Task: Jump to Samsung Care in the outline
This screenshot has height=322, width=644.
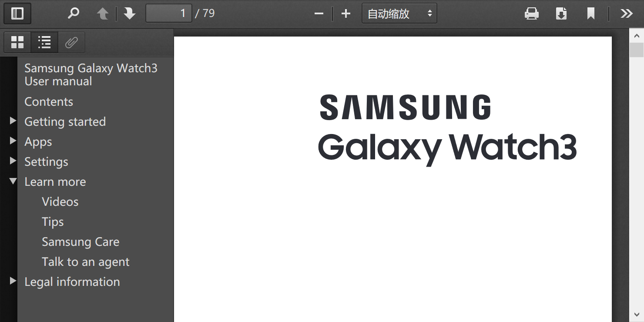Action: (80, 241)
